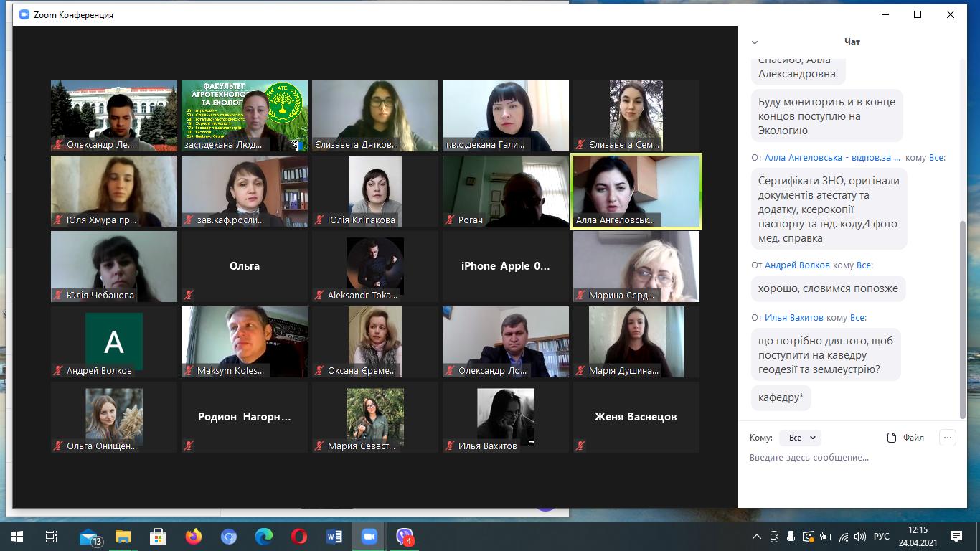Select the video tile of т.в.о.декана Гали…
The image size is (980, 551).
(506, 116)
